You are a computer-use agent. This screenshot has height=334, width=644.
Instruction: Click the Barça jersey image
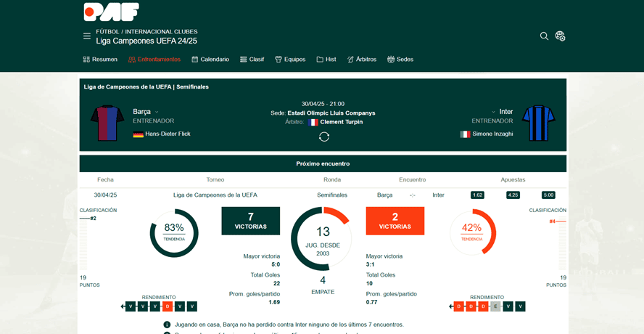(x=107, y=123)
